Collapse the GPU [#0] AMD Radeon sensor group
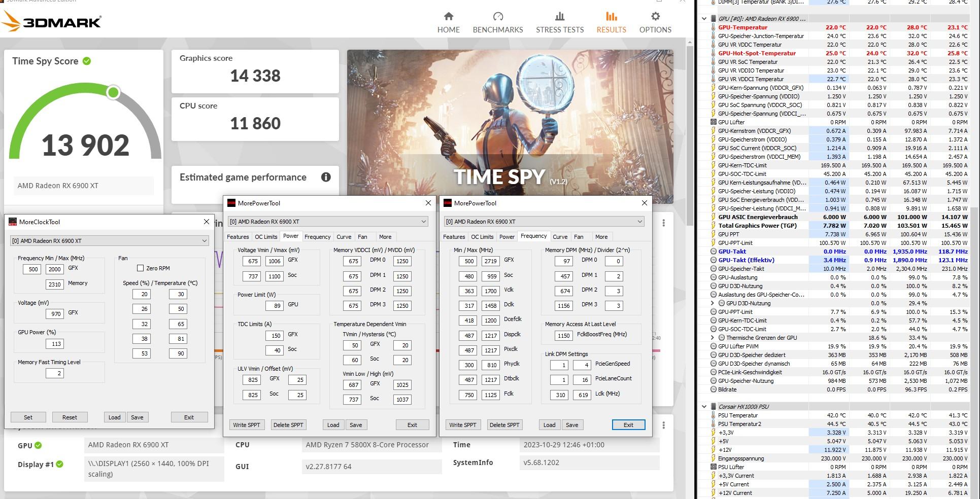 (x=704, y=19)
